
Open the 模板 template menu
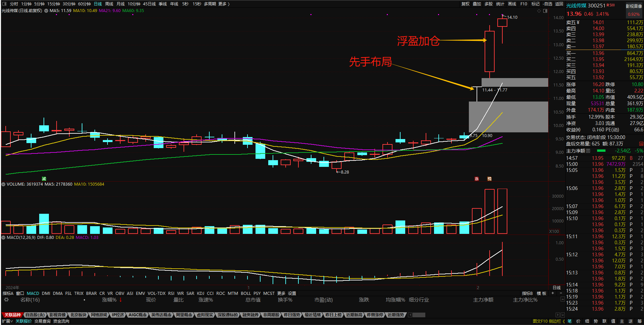click(542, 293)
